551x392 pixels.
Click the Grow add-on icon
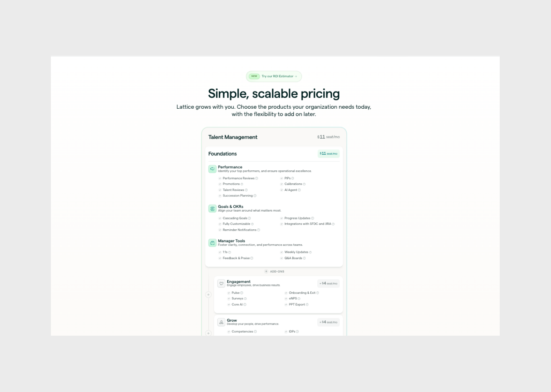(x=221, y=322)
